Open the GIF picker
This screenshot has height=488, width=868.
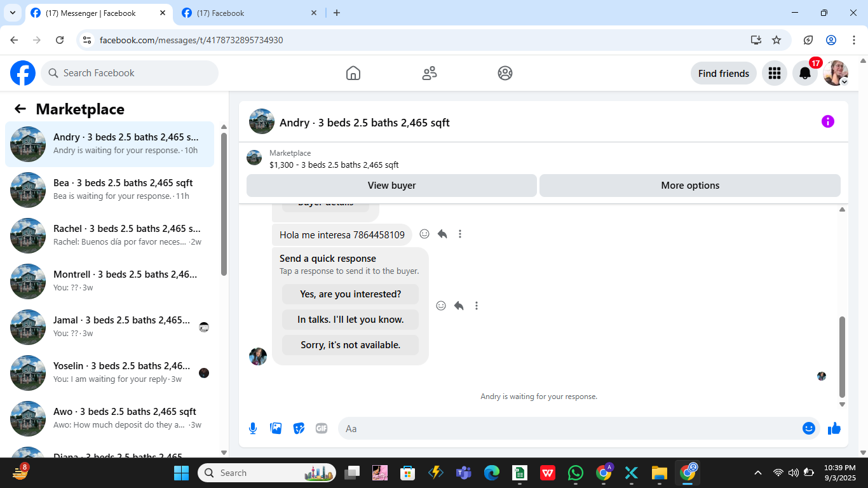pos(322,428)
